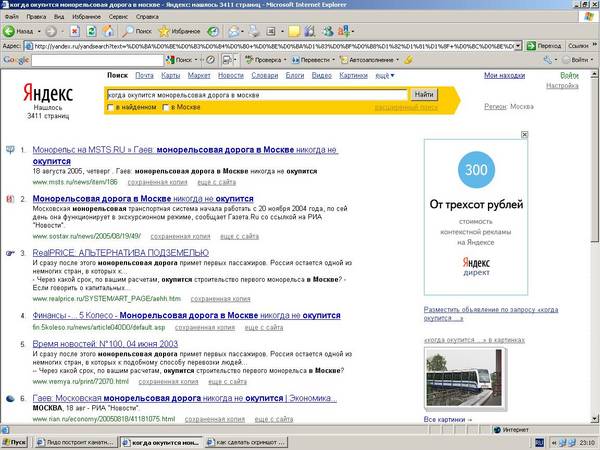
Task: Click the icon beside search result 1
Action: [x=10, y=150]
